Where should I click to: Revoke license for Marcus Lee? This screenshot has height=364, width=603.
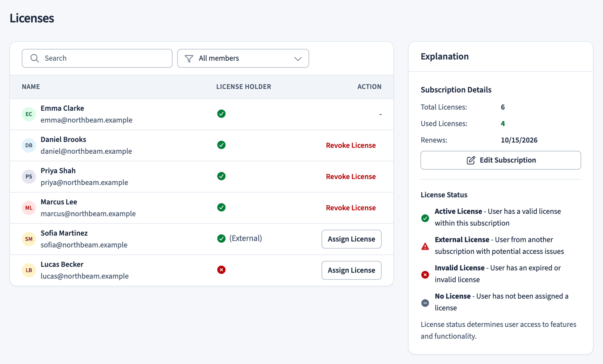click(351, 208)
